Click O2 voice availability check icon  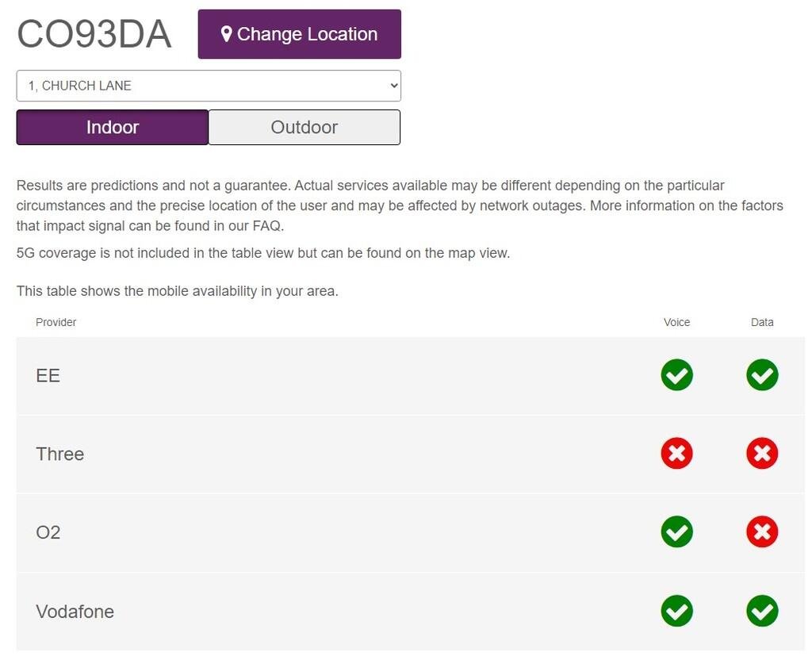point(676,531)
